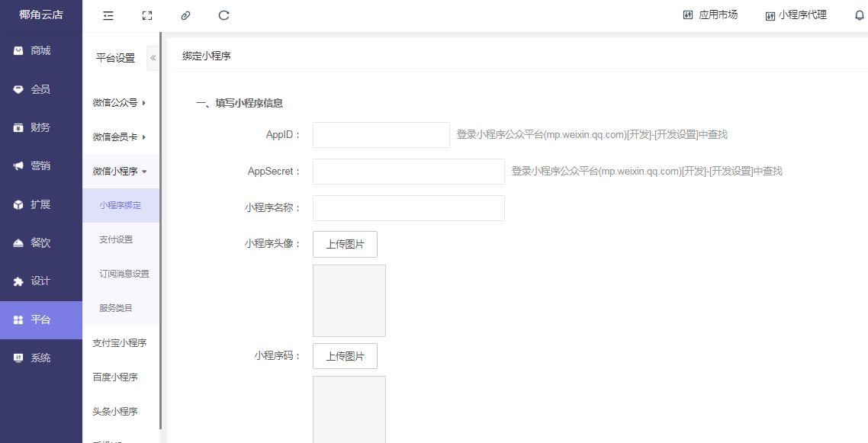This screenshot has width=868, height=443.
Task: Open the 营销 sidebar menu
Action: click(x=40, y=166)
